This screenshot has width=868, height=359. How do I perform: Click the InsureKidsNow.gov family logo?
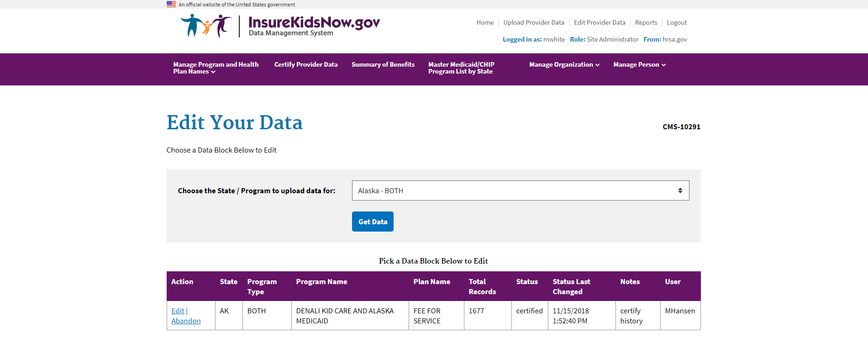206,26
